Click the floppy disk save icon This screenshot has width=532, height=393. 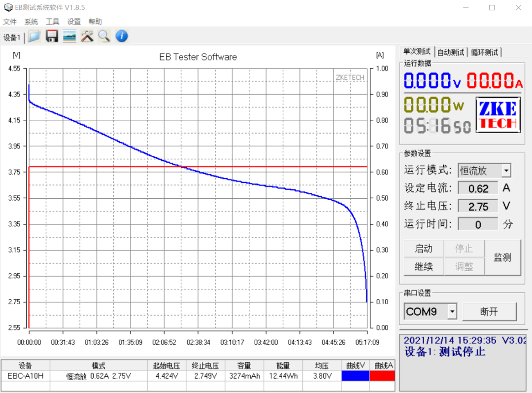click(x=52, y=36)
